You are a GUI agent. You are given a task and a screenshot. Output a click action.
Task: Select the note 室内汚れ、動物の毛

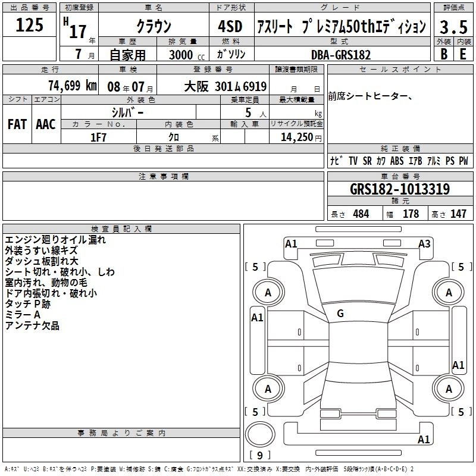coord(46,282)
